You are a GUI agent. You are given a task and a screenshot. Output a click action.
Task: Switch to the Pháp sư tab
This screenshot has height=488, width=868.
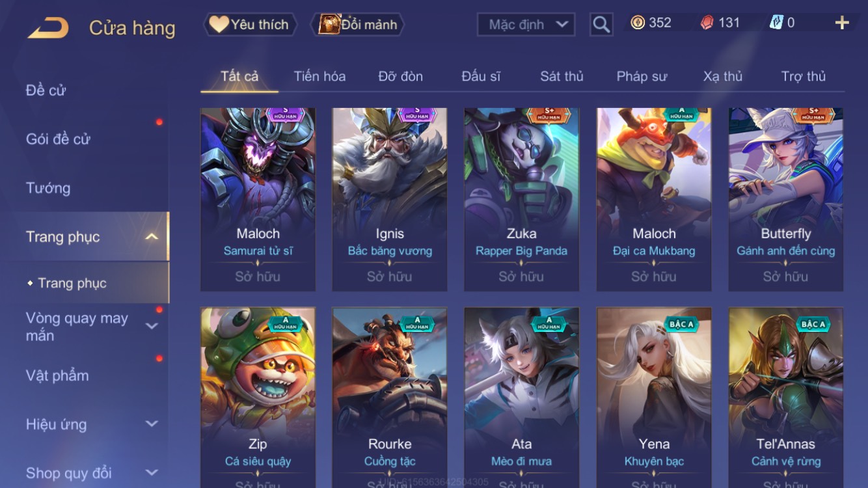pos(642,76)
